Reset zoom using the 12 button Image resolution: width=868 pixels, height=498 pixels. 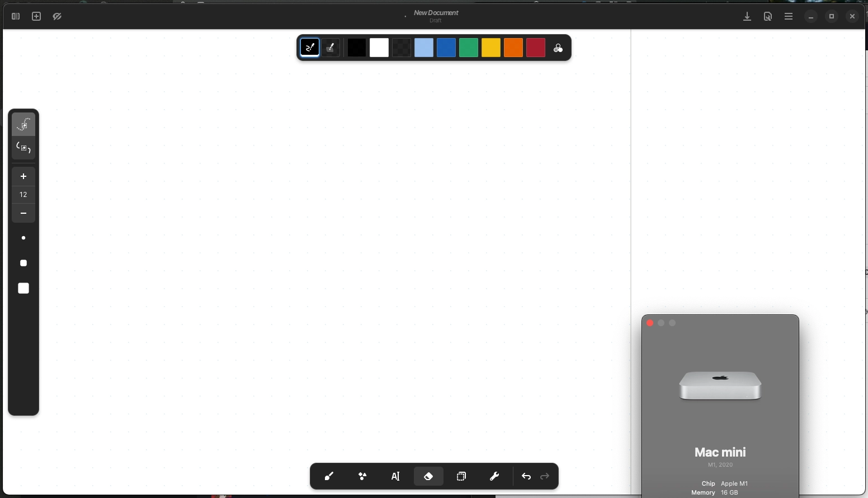pyautogui.click(x=23, y=195)
